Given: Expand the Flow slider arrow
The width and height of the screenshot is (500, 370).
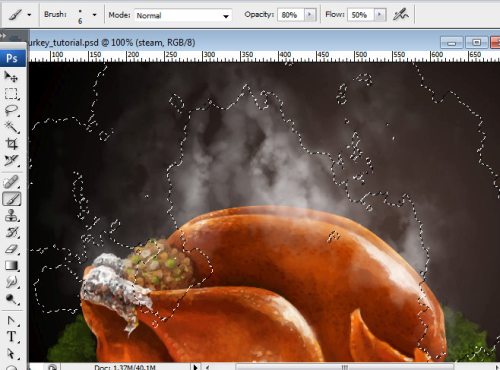Looking at the screenshot, I should (x=380, y=15).
